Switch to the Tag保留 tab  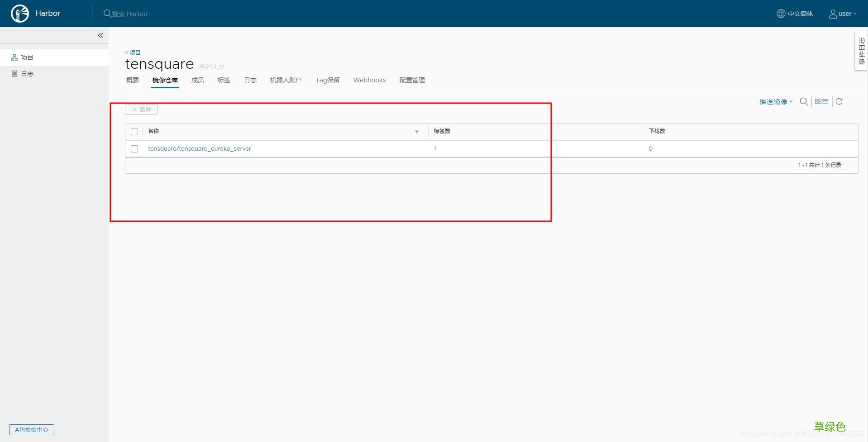point(328,80)
